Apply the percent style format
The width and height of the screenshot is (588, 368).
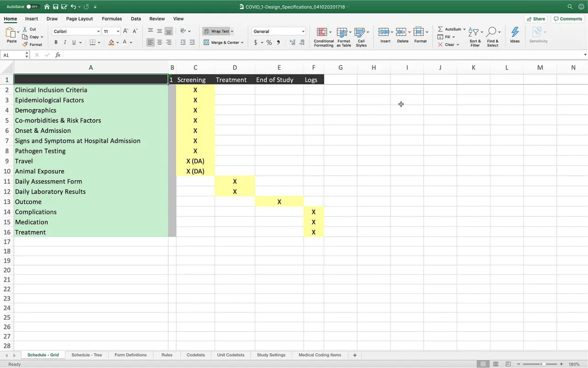[x=269, y=42]
